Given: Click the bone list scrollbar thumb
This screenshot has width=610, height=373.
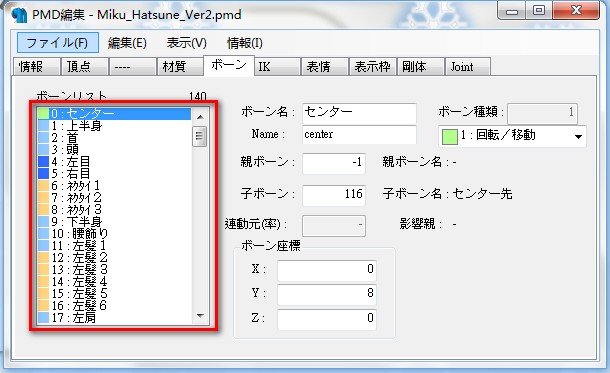Looking at the screenshot, I should coord(200,136).
